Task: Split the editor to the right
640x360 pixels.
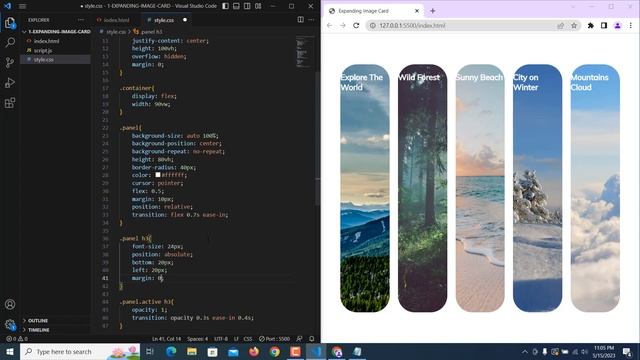Action: (300, 20)
